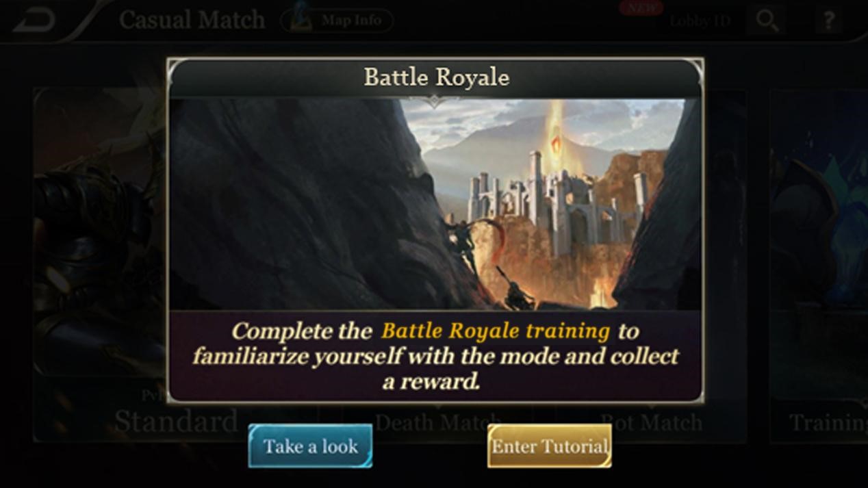Tap the red NEW badge

coord(641,8)
